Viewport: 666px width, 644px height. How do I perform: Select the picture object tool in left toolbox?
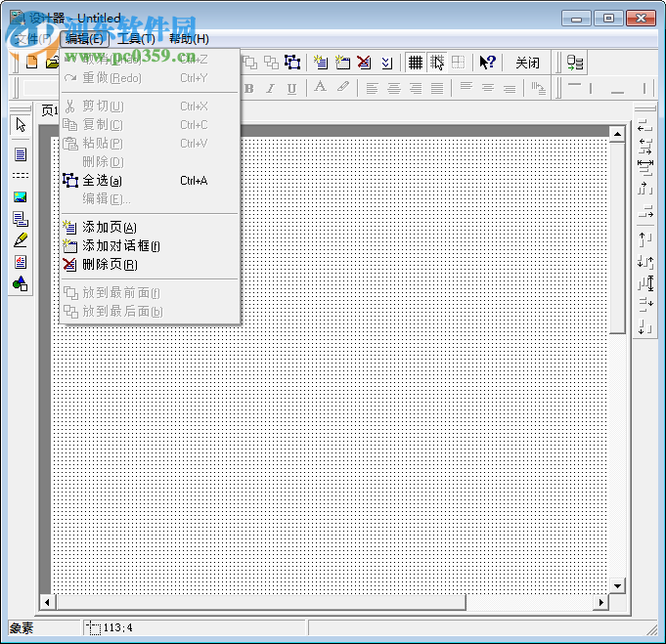[x=21, y=197]
